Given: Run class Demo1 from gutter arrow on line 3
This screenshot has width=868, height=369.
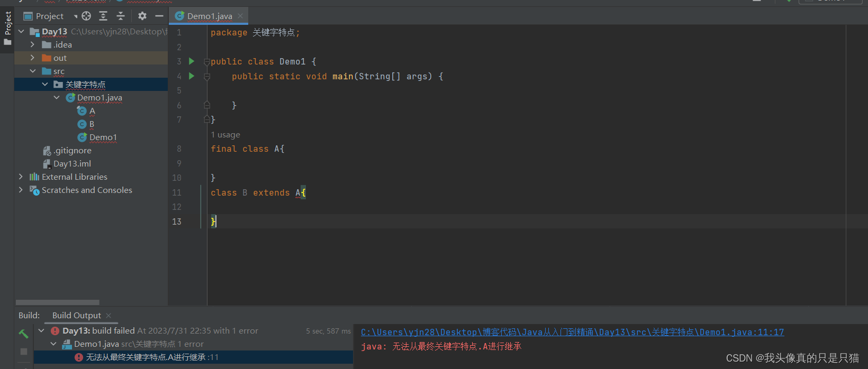Looking at the screenshot, I should click(192, 61).
